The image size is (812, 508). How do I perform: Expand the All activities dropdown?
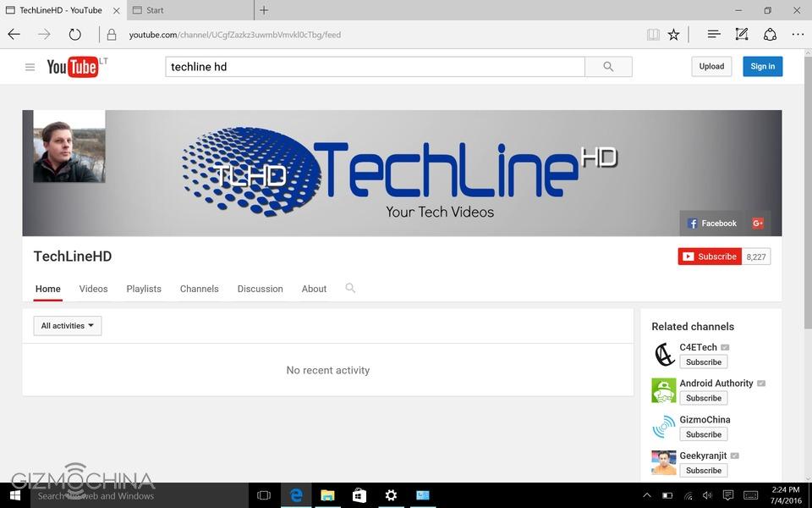(x=68, y=326)
